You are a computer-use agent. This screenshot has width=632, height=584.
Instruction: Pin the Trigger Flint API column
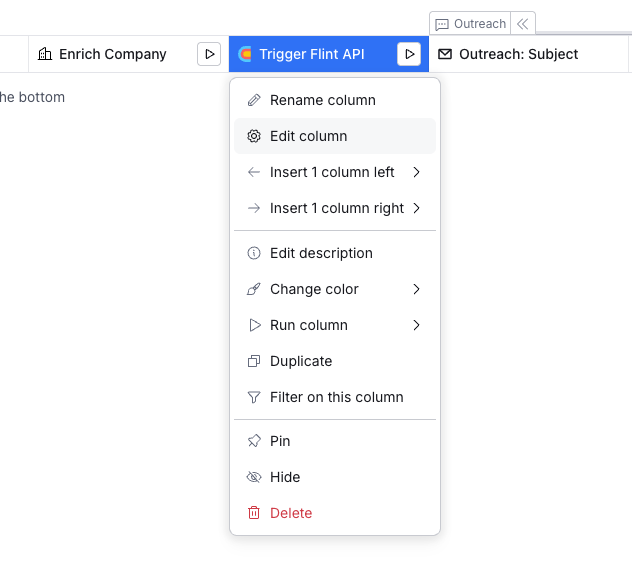[254, 441]
